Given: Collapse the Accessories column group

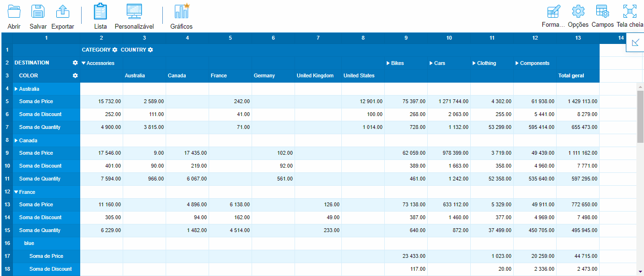Looking at the screenshot, I should 84,63.
